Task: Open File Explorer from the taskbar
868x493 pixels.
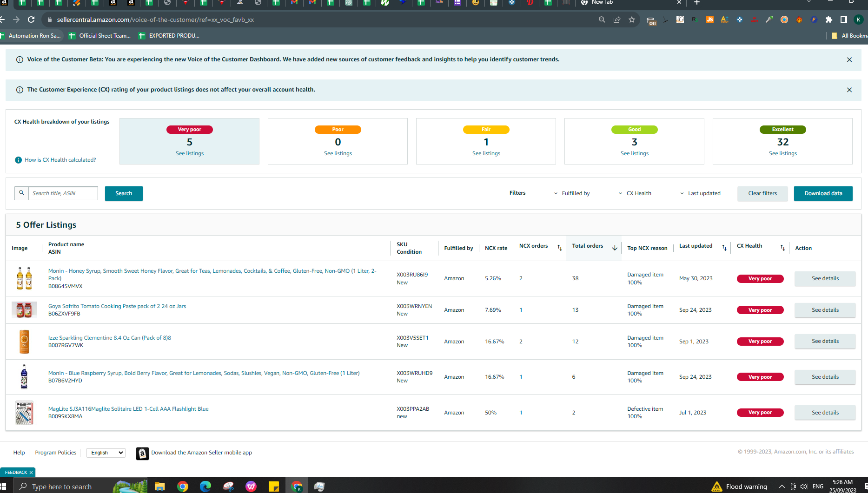Action: pyautogui.click(x=160, y=486)
